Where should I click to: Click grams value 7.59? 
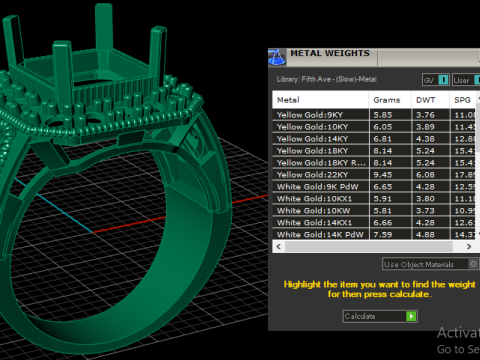(x=383, y=235)
